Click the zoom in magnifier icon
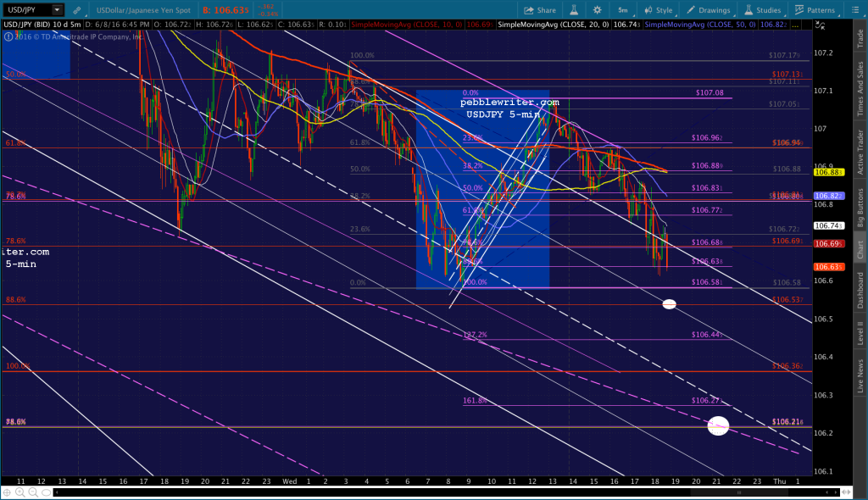The image size is (868, 500). (20, 492)
